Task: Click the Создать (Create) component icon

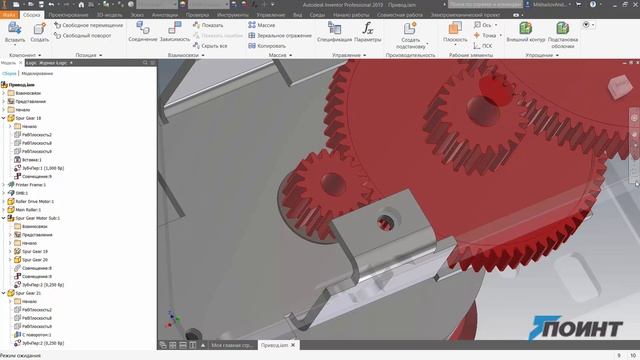Action: 40,29
